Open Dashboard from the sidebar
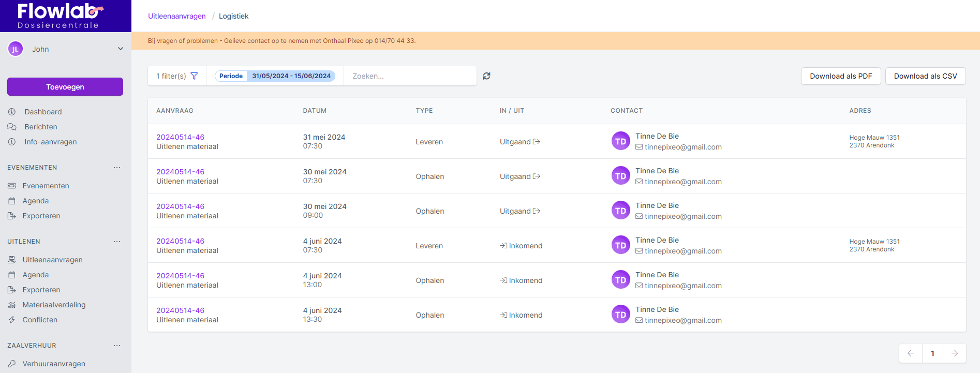The image size is (980, 373). click(x=43, y=112)
